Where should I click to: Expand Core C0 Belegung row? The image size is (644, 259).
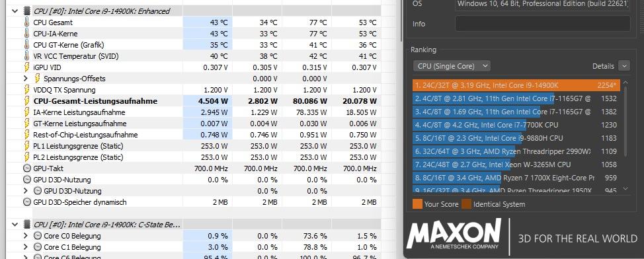26,236
